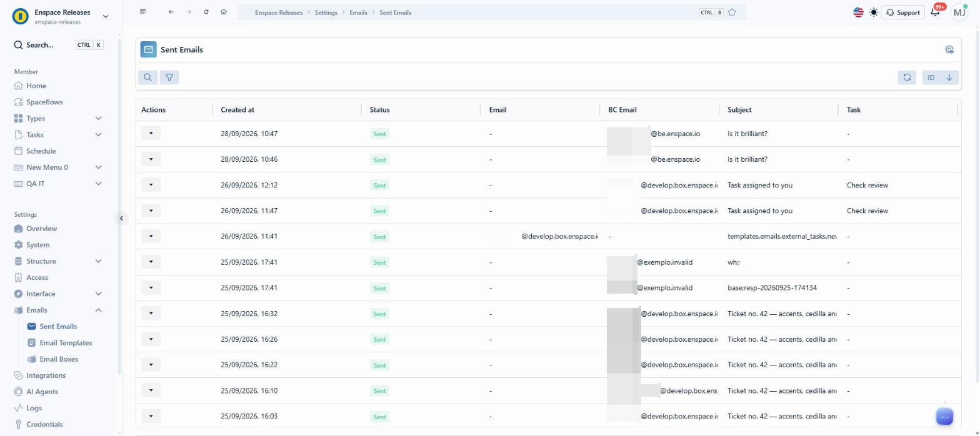The image size is (980, 436).
Task: Open Access settings
Action: [x=37, y=277]
